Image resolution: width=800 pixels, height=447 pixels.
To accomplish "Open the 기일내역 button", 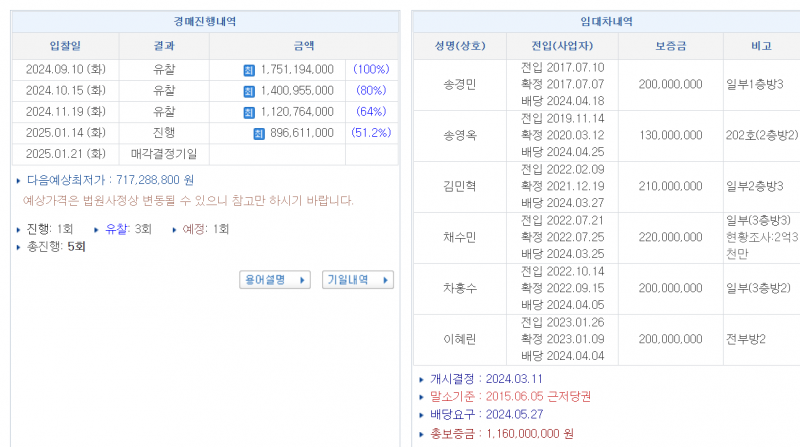I will coord(358,280).
